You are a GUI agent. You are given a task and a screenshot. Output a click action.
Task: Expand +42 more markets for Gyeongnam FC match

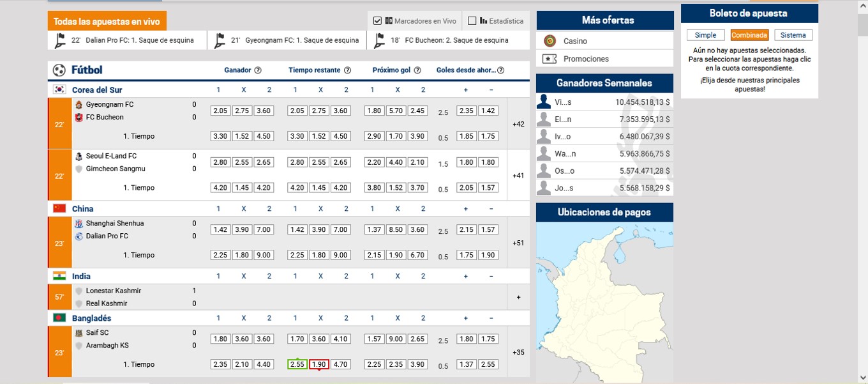click(x=518, y=124)
